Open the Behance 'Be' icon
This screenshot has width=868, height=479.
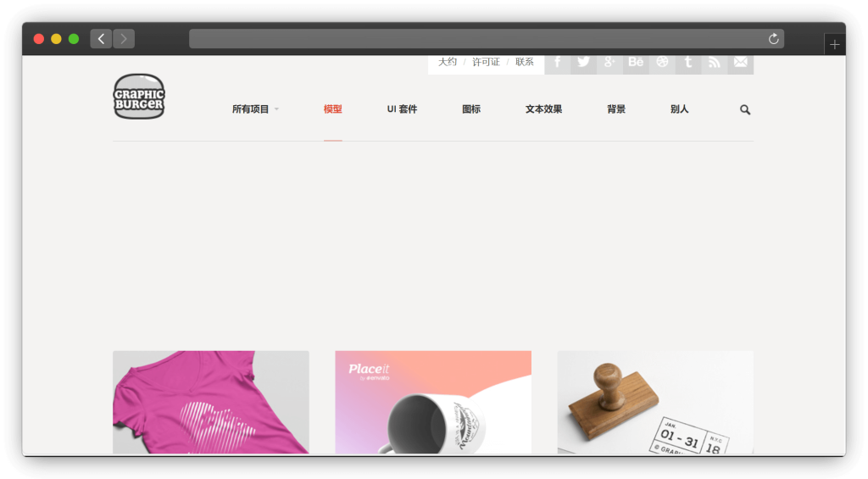click(636, 63)
